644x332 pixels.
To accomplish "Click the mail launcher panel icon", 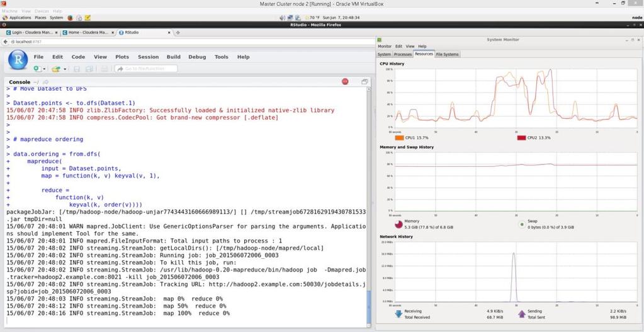I will point(79,18).
